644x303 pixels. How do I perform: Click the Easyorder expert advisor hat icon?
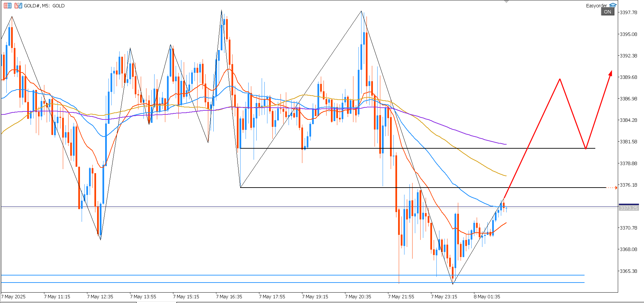coord(613,5)
